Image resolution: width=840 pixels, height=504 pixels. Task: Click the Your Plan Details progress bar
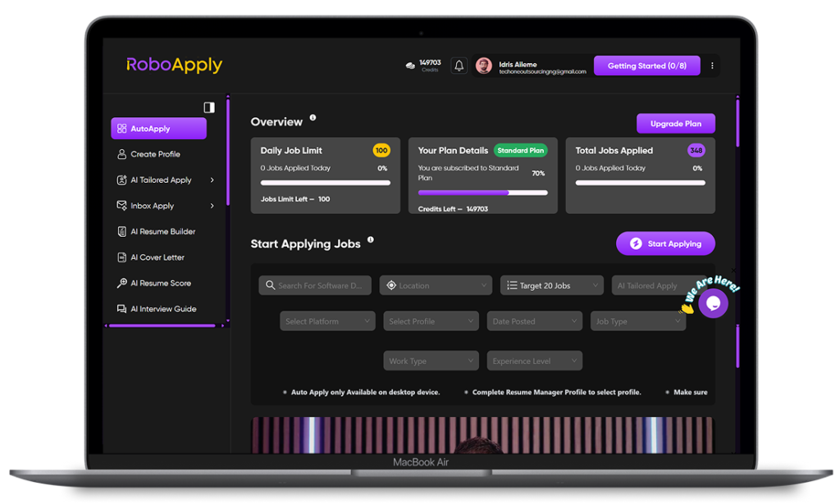click(x=482, y=193)
